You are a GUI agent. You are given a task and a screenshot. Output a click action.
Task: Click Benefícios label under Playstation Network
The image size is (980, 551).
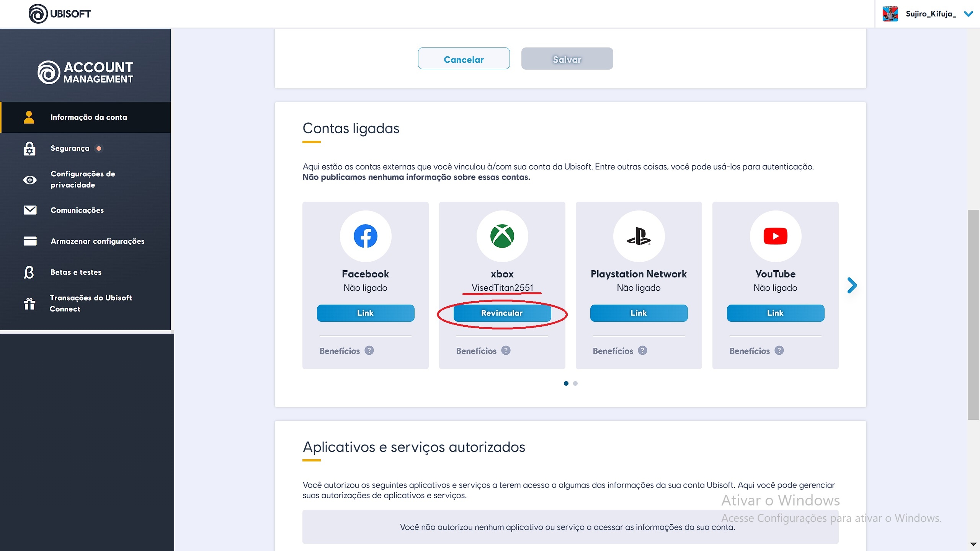click(x=613, y=351)
